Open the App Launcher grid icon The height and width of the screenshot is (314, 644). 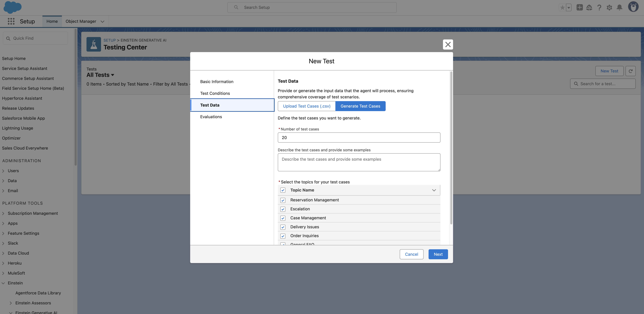click(x=11, y=21)
